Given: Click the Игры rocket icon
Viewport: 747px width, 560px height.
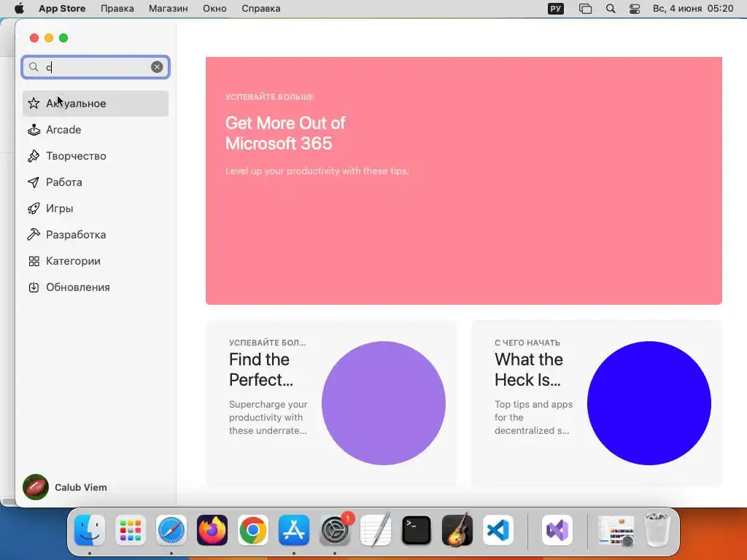Looking at the screenshot, I should pos(34,208).
